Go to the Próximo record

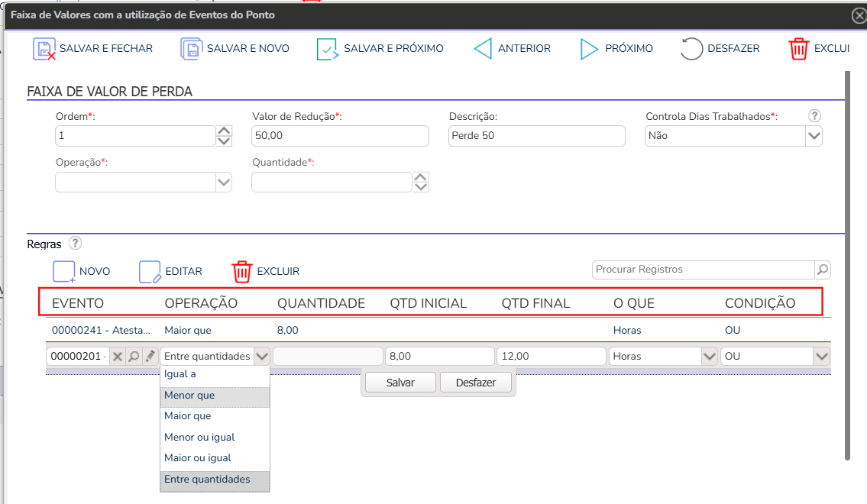(589, 49)
